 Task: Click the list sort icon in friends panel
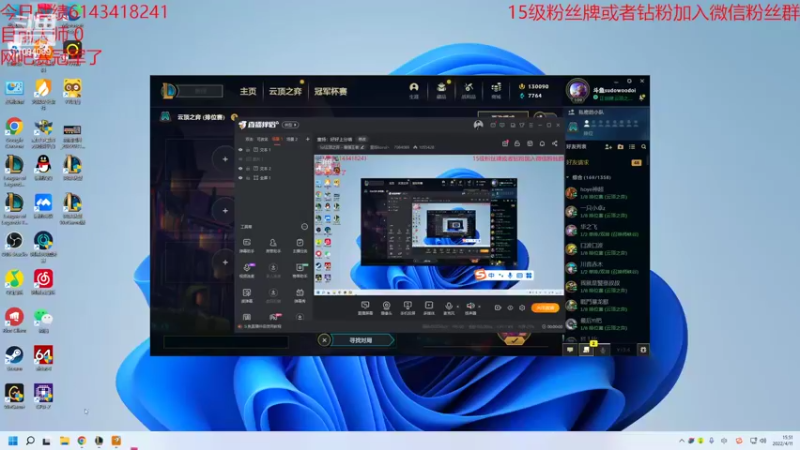click(x=632, y=147)
